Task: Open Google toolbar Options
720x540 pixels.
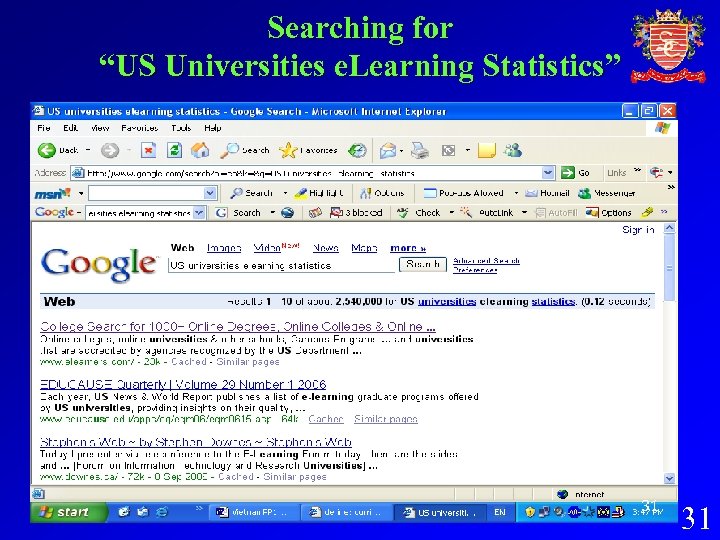Action: pos(609,213)
